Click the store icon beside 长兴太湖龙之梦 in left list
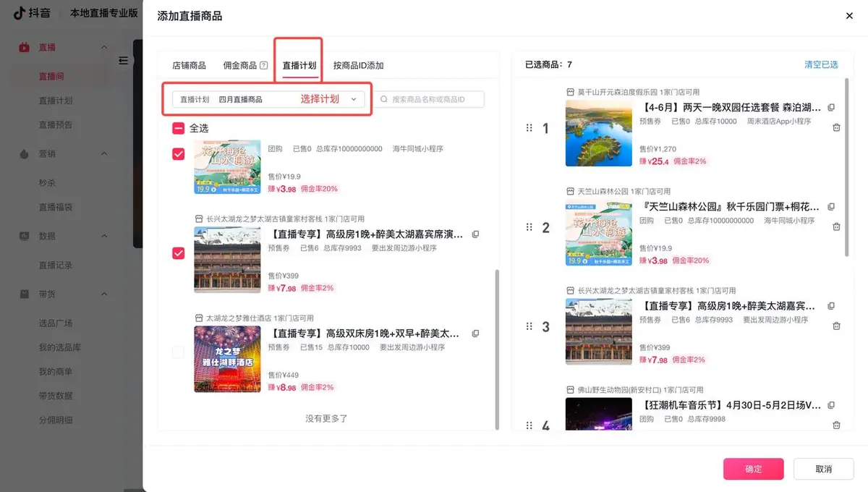The height and width of the screenshot is (492, 868). (x=199, y=219)
